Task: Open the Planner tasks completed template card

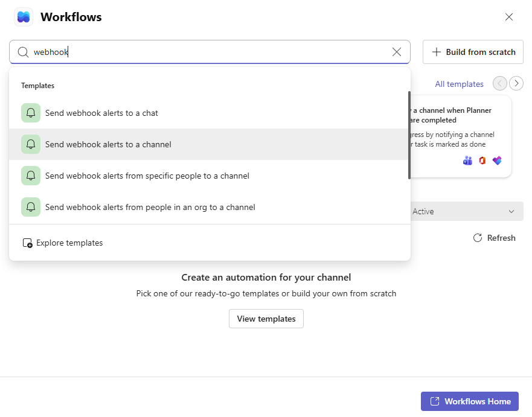Action: 461,136
